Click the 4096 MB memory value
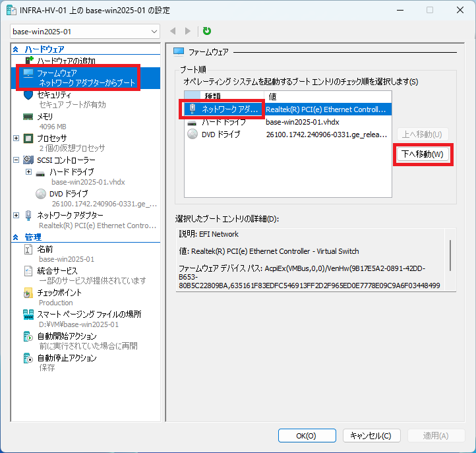This screenshot has height=453, width=476. 53,127
